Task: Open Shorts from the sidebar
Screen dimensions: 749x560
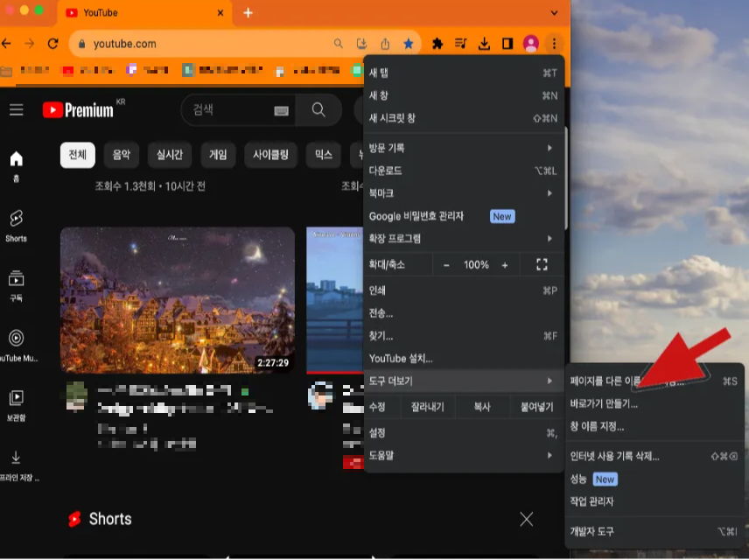Action: (x=17, y=226)
